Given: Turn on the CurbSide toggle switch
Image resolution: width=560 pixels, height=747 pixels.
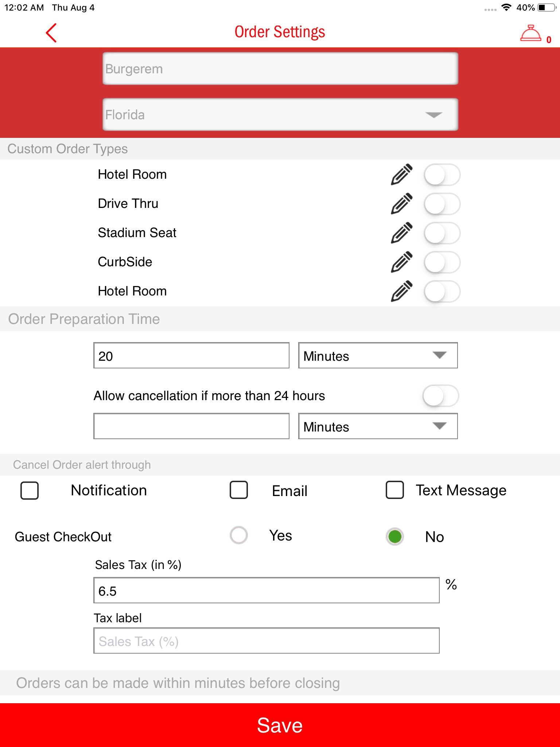Looking at the screenshot, I should coord(442,262).
